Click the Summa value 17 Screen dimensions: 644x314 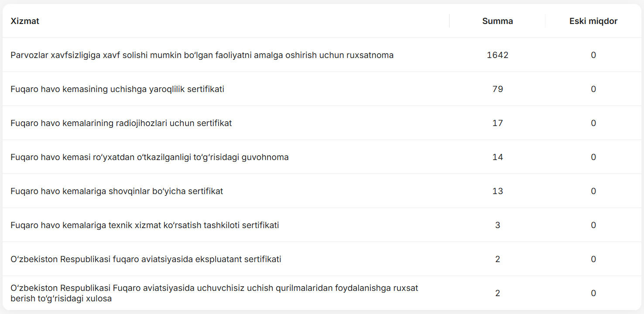[497, 123]
